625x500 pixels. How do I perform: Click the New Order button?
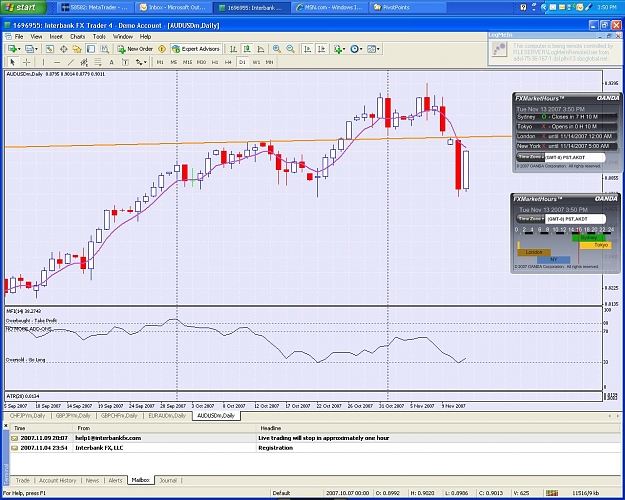click(x=135, y=49)
